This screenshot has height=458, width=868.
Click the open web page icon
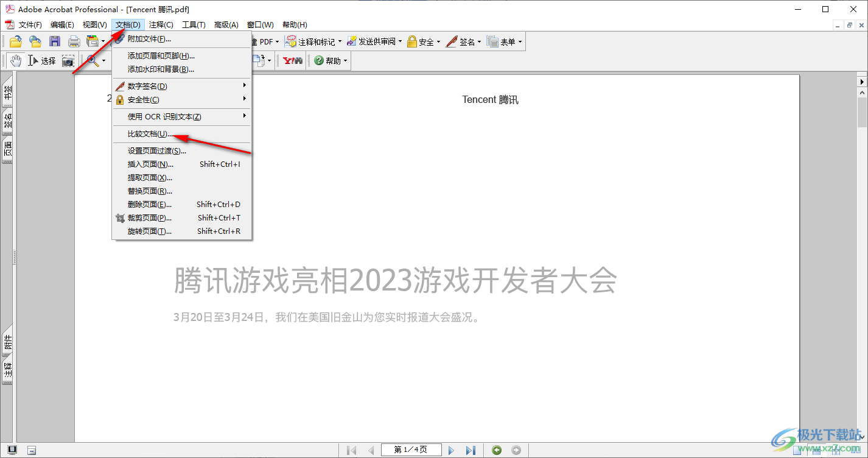[x=35, y=41]
